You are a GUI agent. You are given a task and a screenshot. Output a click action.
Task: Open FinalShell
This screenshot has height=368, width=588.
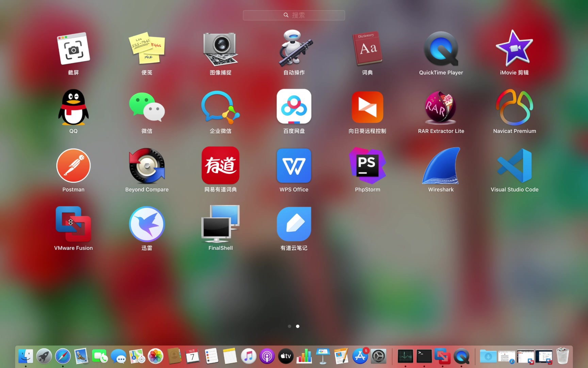(220, 224)
